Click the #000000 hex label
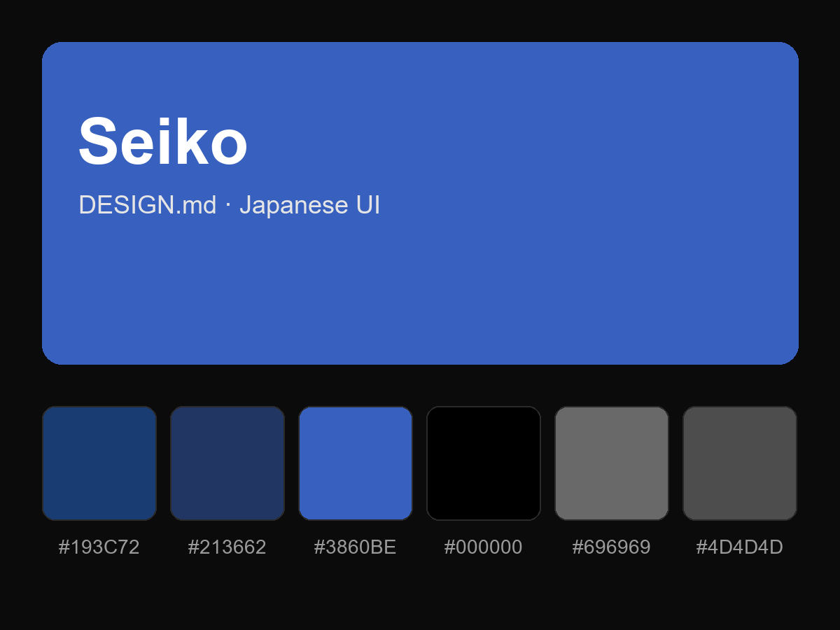This screenshot has width=840, height=630. click(x=484, y=547)
